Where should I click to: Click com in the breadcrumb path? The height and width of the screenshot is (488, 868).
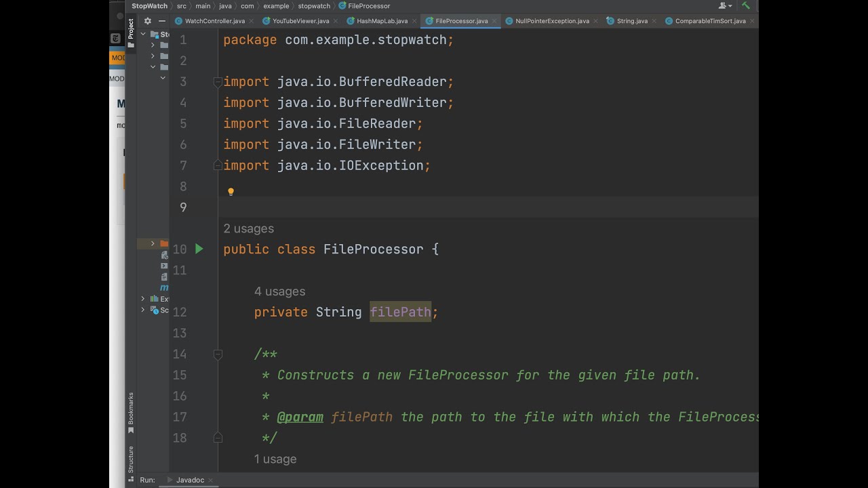pos(248,6)
